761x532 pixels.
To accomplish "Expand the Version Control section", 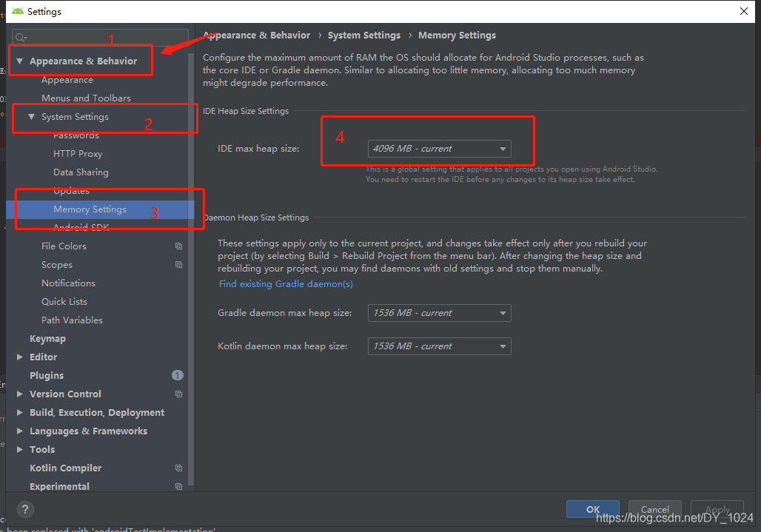I will [19, 394].
